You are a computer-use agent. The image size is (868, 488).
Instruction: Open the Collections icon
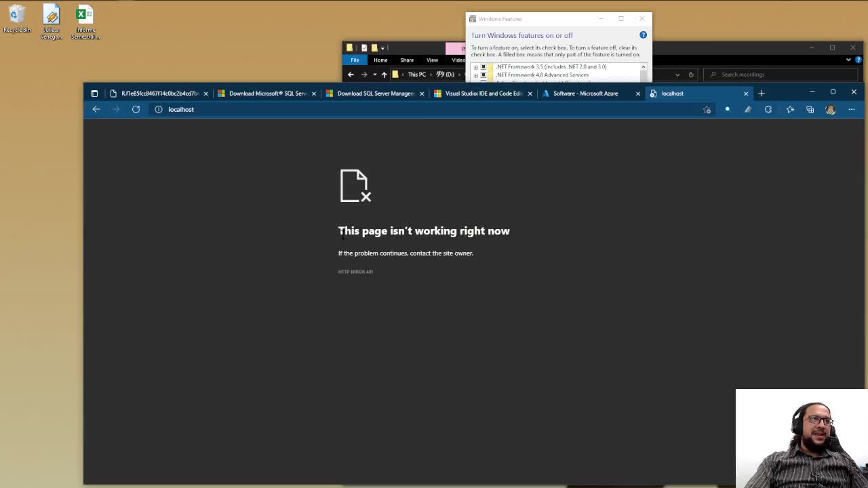tap(810, 109)
